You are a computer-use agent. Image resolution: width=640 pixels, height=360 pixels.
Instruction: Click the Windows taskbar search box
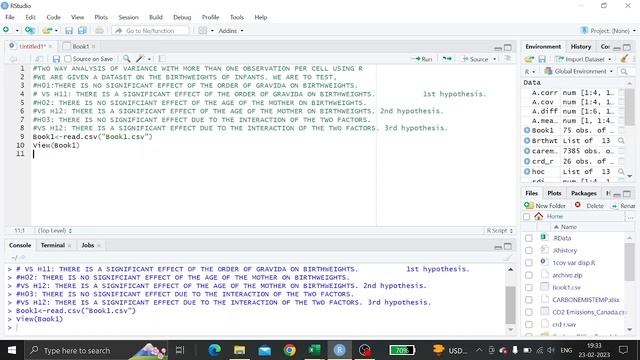(x=96, y=350)
